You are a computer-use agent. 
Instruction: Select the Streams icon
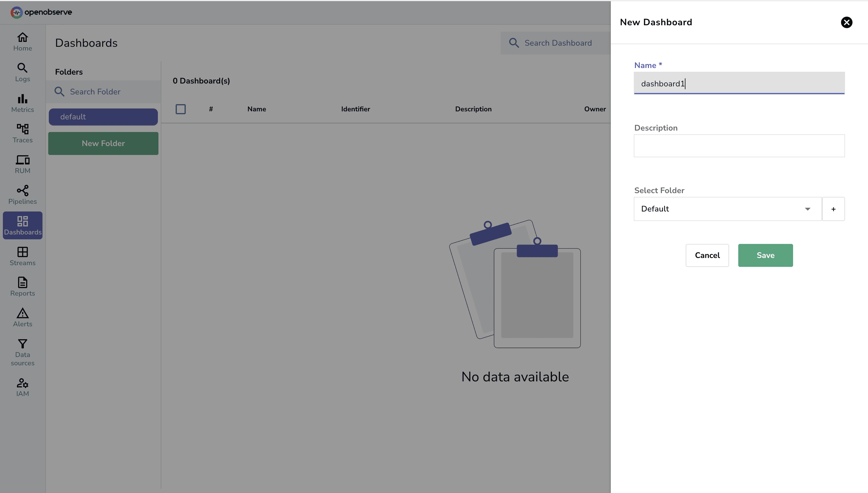click(x=22, y=256)
